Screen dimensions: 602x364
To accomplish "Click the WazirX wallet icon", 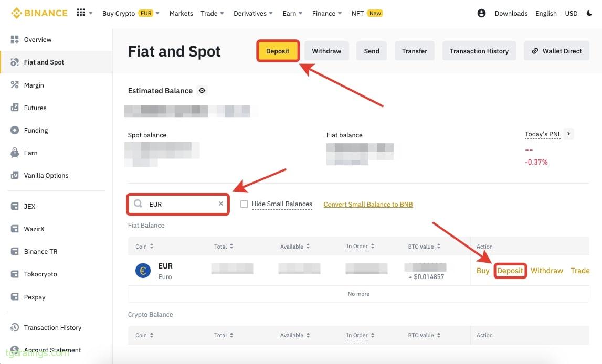I will [x=15, y=229].
